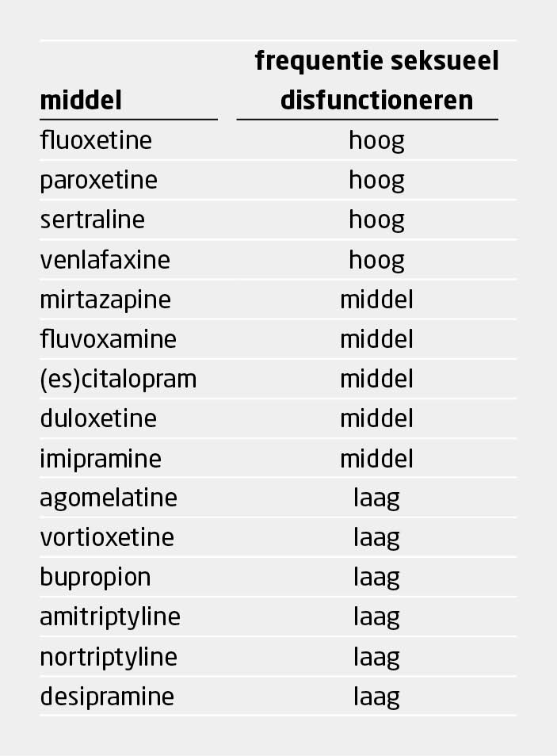Select the mirtazapine row label
557x756 pixels.
click(x=105, y=300)
